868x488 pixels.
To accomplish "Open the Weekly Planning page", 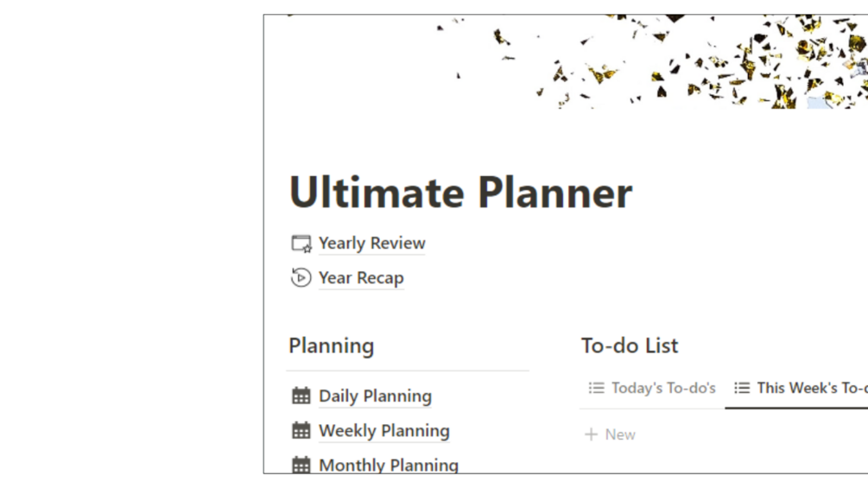I will click(383, 430).
